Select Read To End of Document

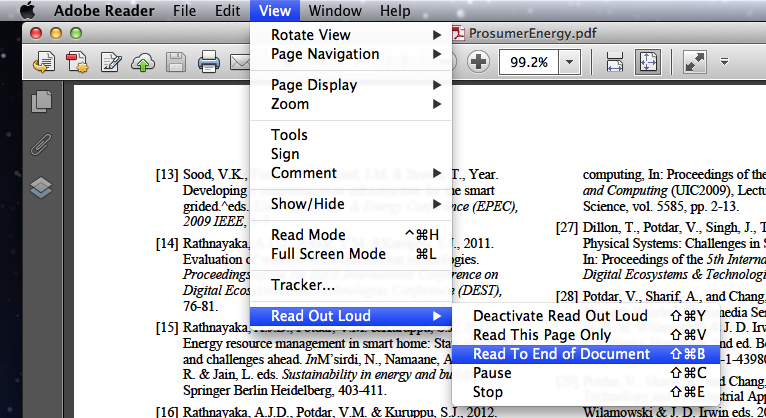point(586,354)
